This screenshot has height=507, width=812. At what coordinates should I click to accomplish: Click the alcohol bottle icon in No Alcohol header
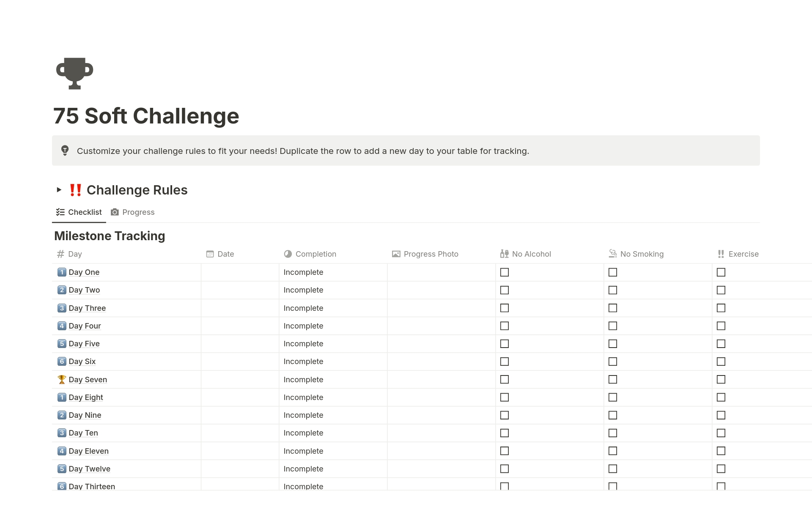tap(504, 254)
